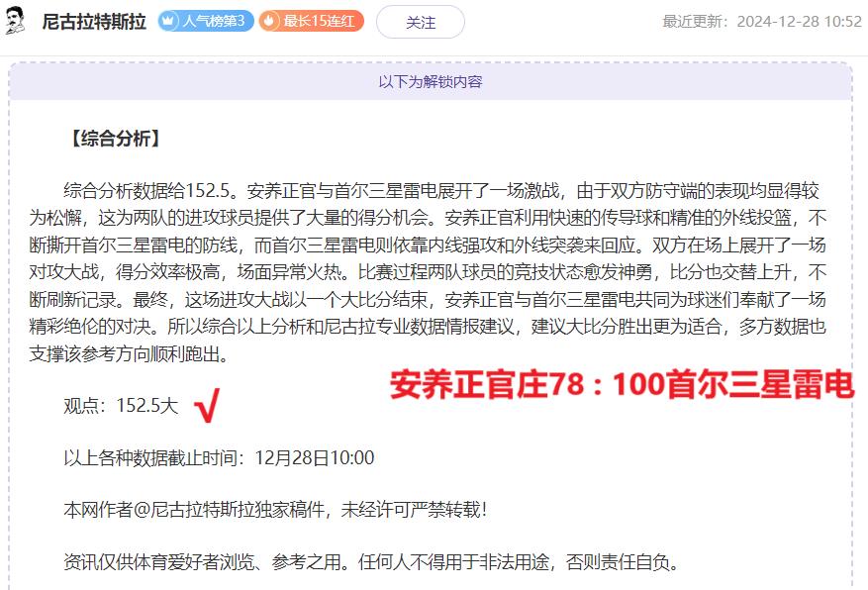
Task: Click the 人气榜第3 badge label
Action: click(x=213, y=22)
